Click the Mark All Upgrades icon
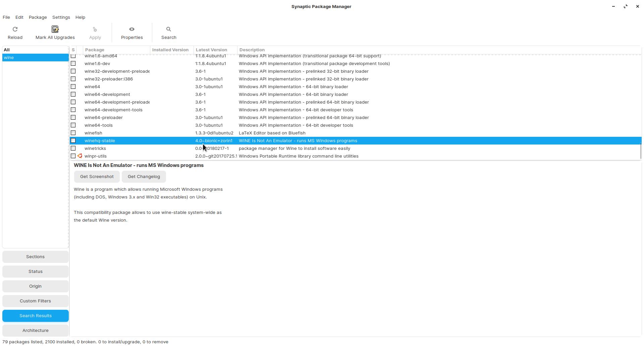The width and height of the screenshot is (644, 346). [x=55, y=29]
